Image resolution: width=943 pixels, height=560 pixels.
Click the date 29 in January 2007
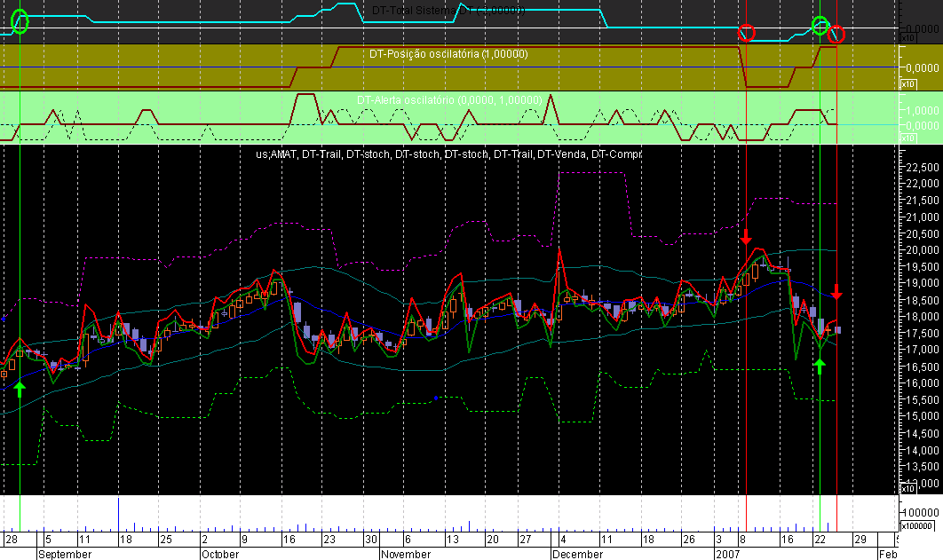[x=860, y=540]
